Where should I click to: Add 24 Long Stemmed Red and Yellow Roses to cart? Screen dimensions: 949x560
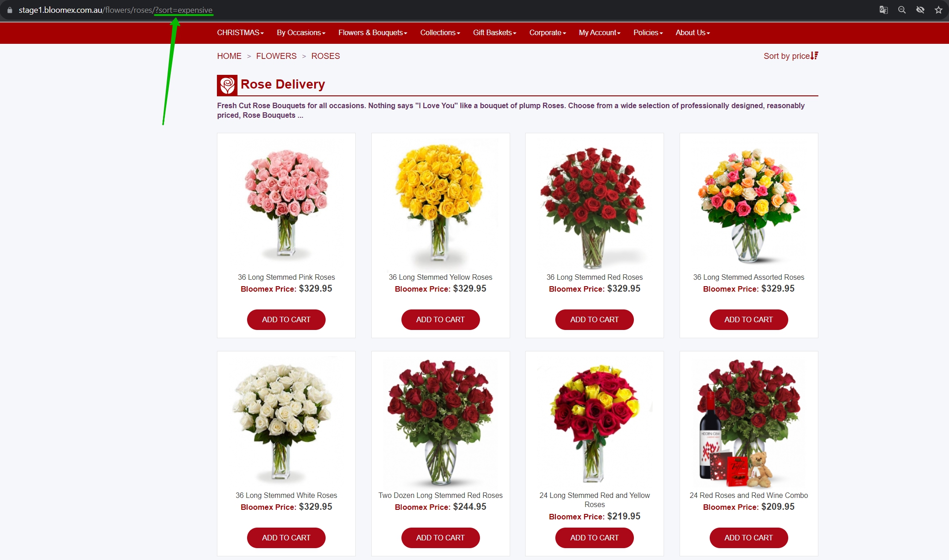click(595, 538)
